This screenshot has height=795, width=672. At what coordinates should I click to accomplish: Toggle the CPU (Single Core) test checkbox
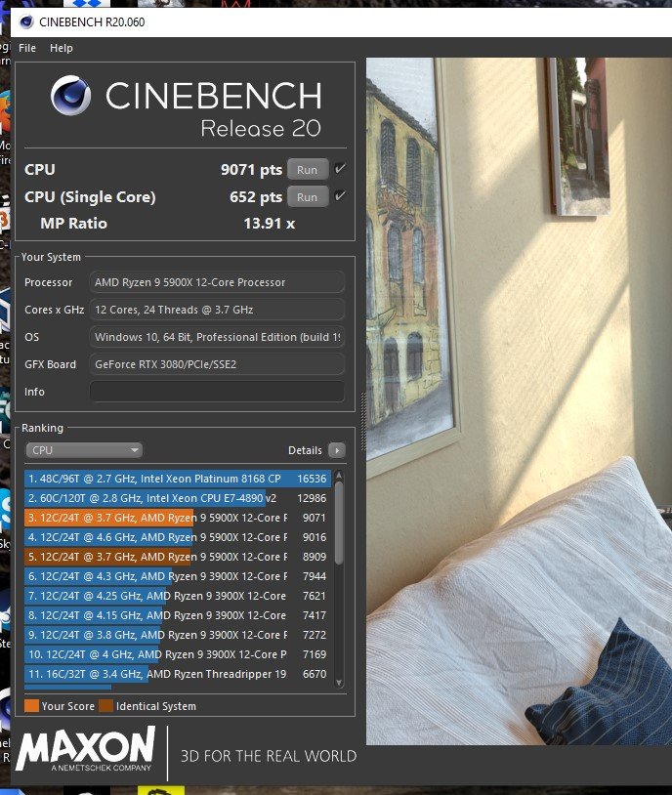[340, 195]
